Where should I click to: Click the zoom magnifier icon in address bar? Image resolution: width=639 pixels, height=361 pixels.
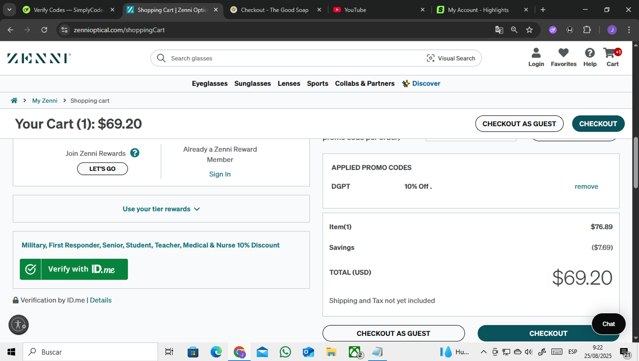point(514,30)
